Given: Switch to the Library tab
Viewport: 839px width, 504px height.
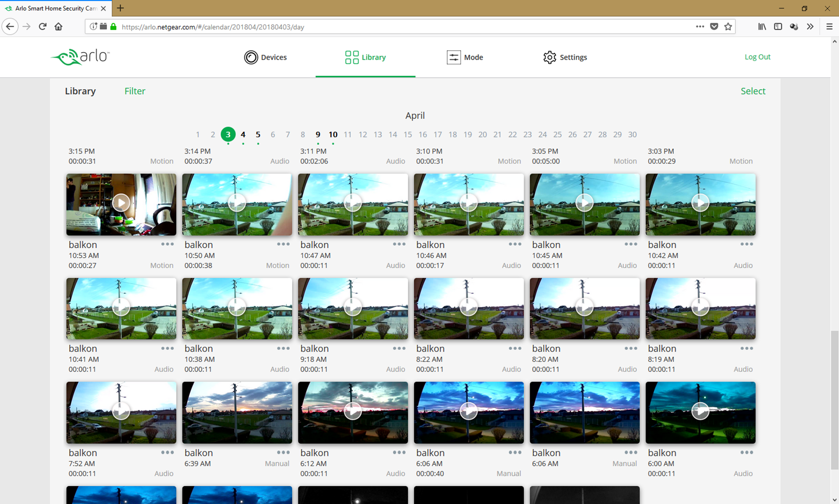Looking at the screenshot, I should tap(365, 57).
